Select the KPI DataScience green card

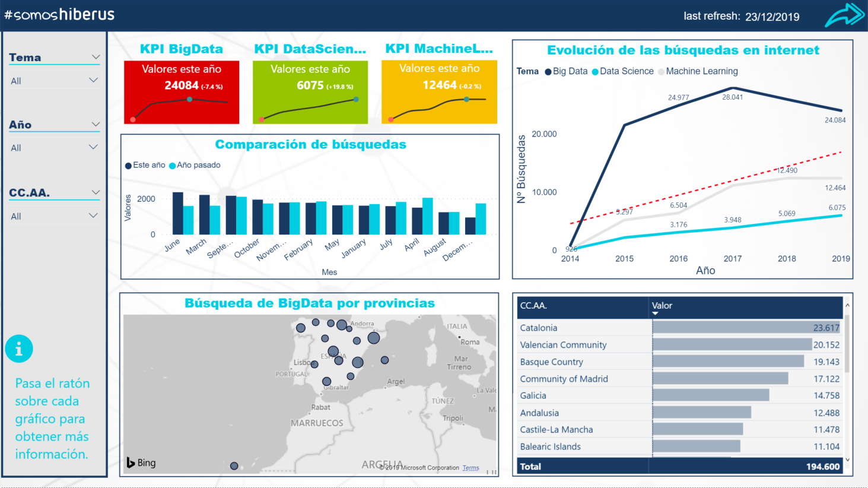tap(310, 92)
